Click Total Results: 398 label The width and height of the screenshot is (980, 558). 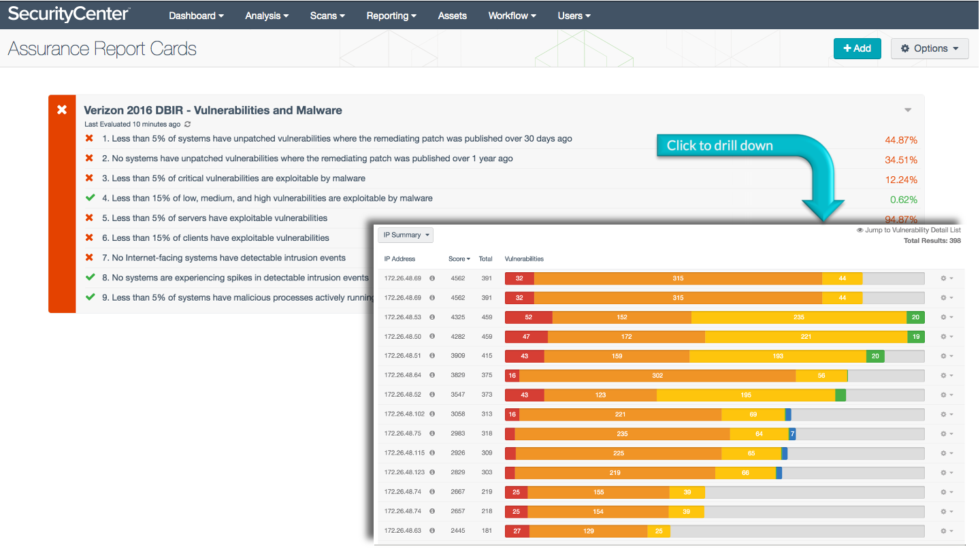click(932, 241)
